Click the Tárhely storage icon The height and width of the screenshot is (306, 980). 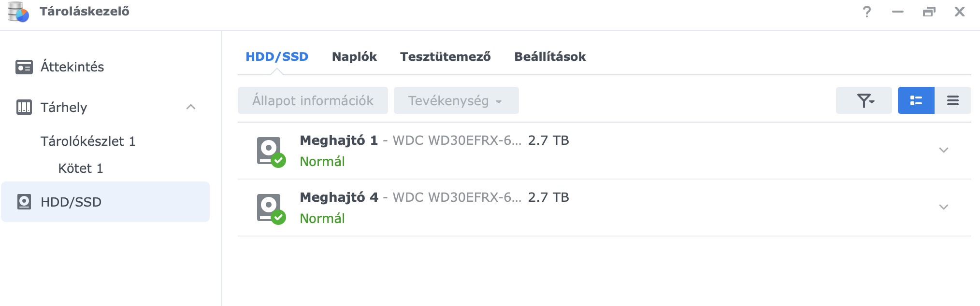pyautogui.click(x=24, y=107)
